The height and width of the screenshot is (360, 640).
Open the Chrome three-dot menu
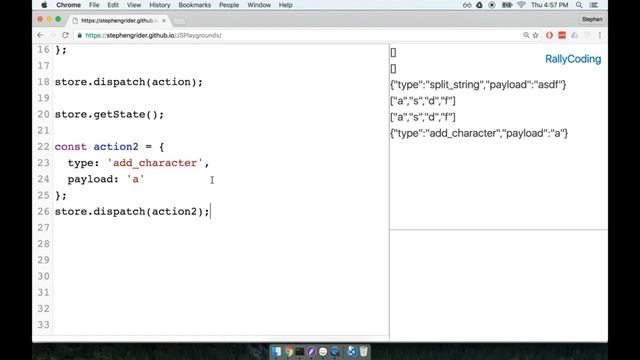click(x=600, y=36)
